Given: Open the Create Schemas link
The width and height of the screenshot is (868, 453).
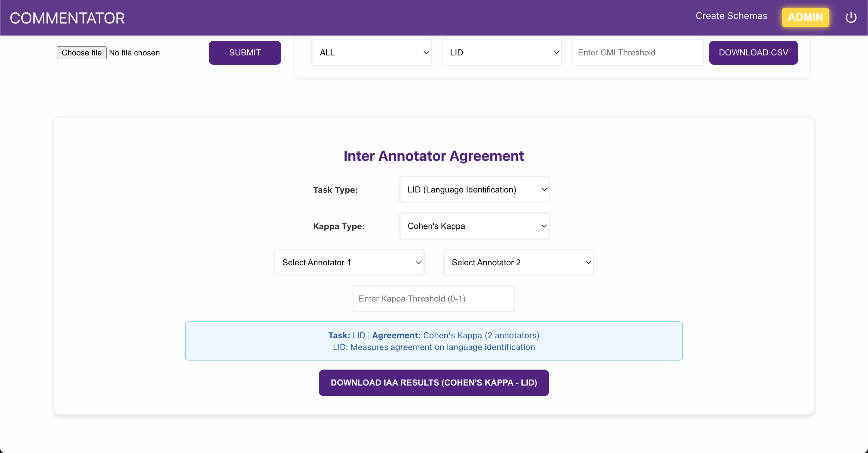Looking at the screenshot, I should 731,16.
